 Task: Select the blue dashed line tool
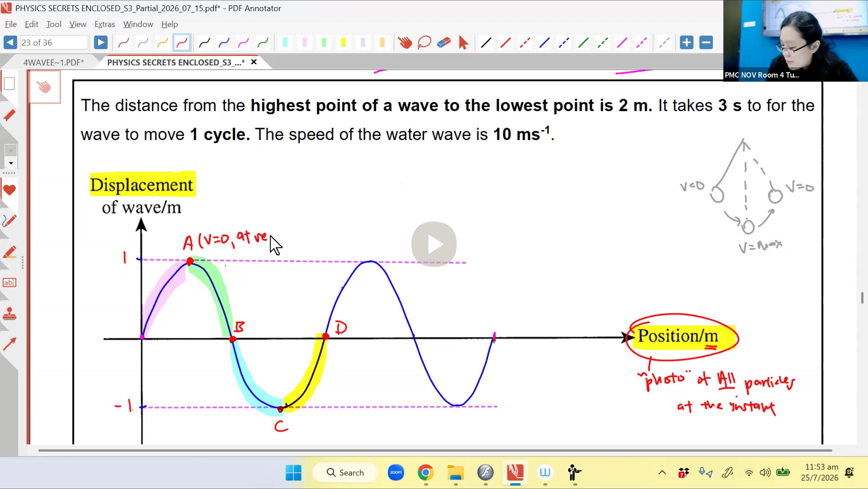click(564, 43)
